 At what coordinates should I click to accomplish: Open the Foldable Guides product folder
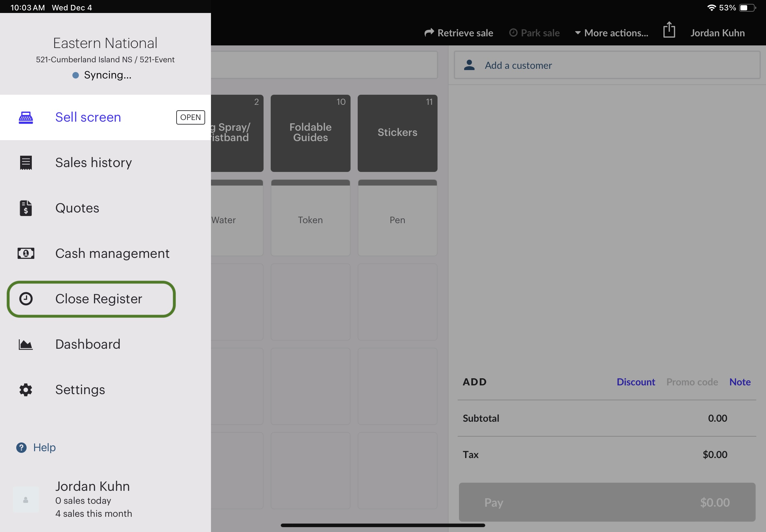(311, 133)
